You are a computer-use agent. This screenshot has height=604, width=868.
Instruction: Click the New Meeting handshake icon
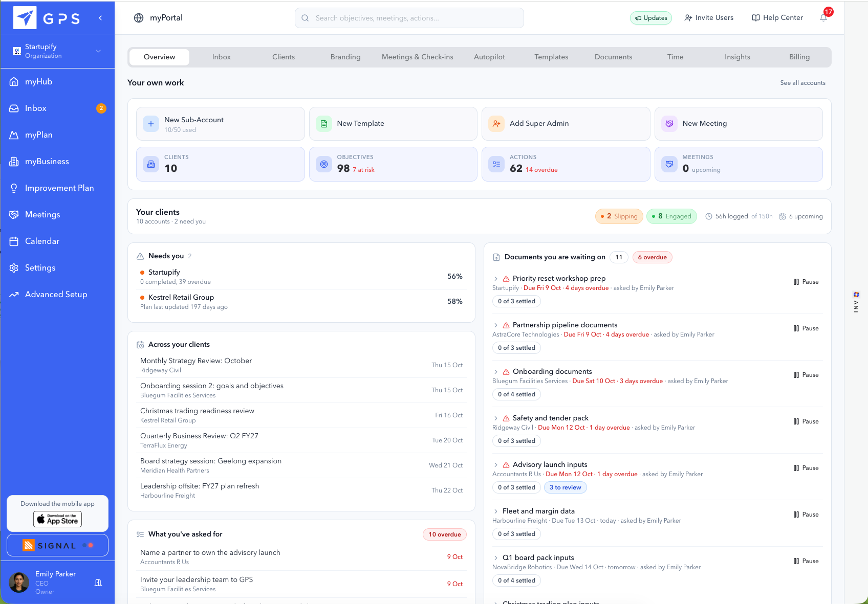coord(669,124)
